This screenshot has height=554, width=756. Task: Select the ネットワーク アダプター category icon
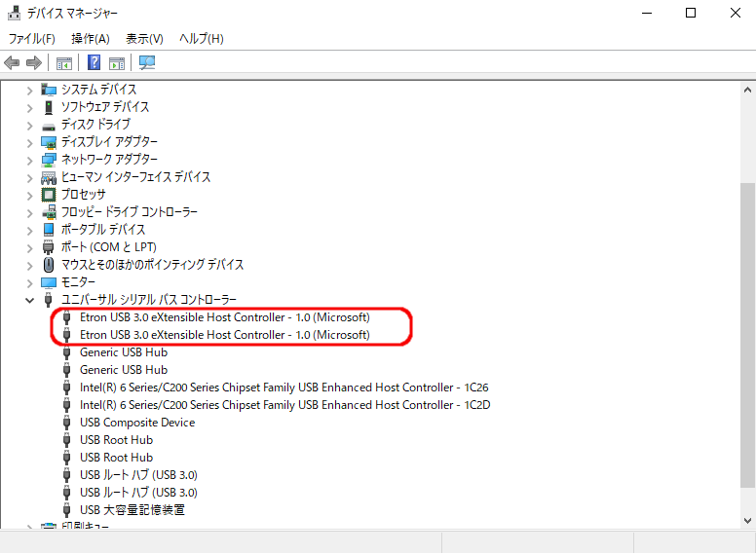tap(48, 160)
